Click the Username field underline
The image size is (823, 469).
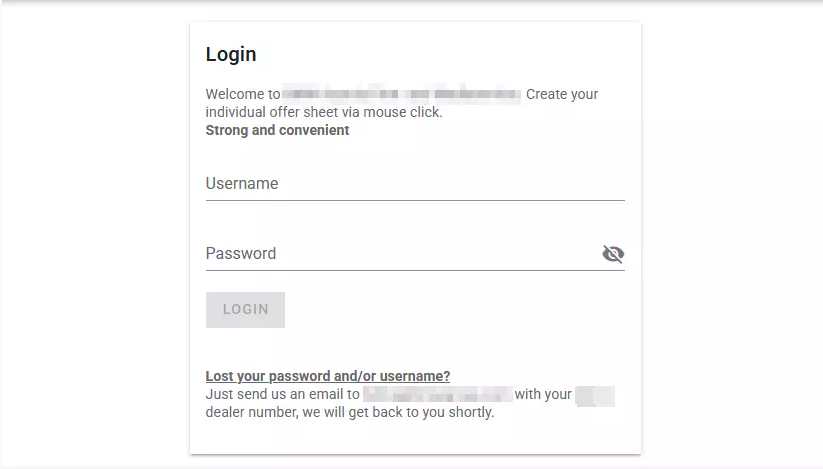coord(415,200)
